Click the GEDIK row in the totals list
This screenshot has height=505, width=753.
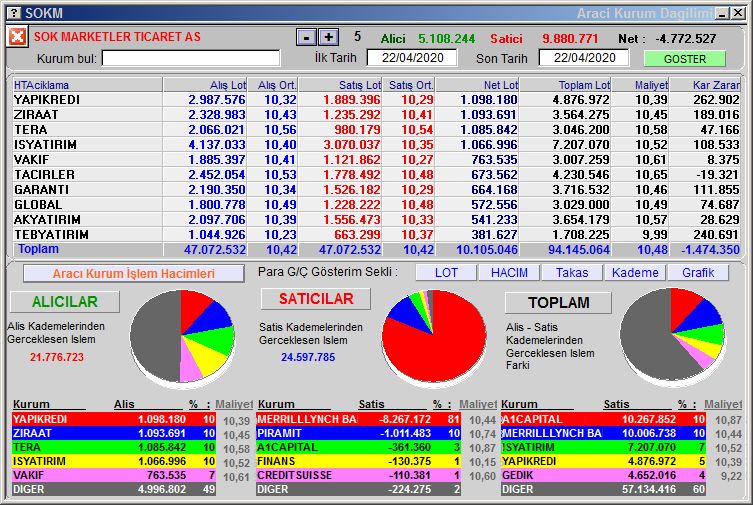tap(603, 475)
